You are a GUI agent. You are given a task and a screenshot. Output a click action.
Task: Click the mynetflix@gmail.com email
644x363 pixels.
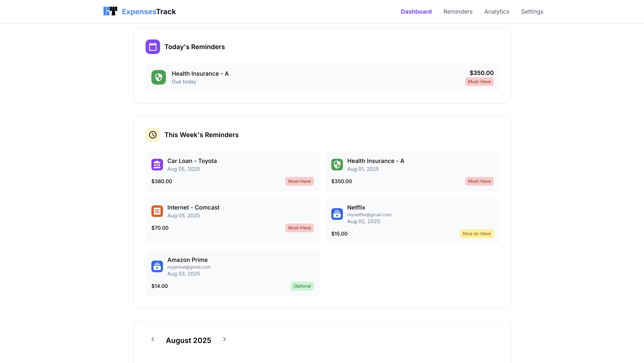pyautogui.click(x=369, y=215)
